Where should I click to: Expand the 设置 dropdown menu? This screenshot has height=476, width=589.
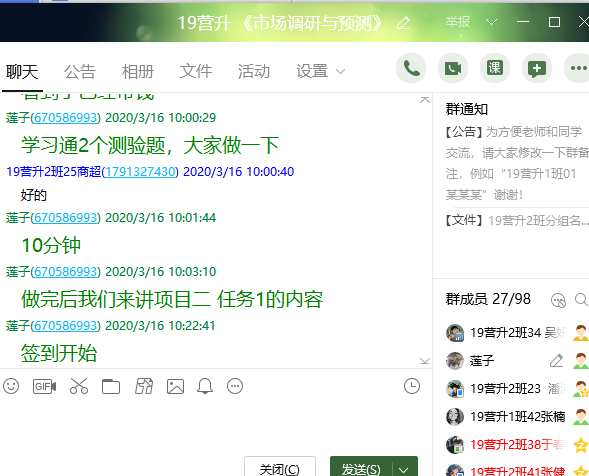tap(320, 71)
